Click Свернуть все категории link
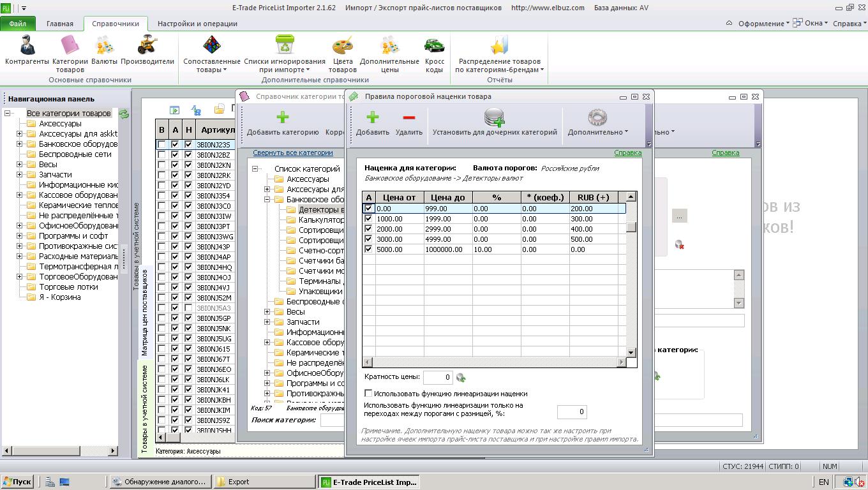 point(293,152)
